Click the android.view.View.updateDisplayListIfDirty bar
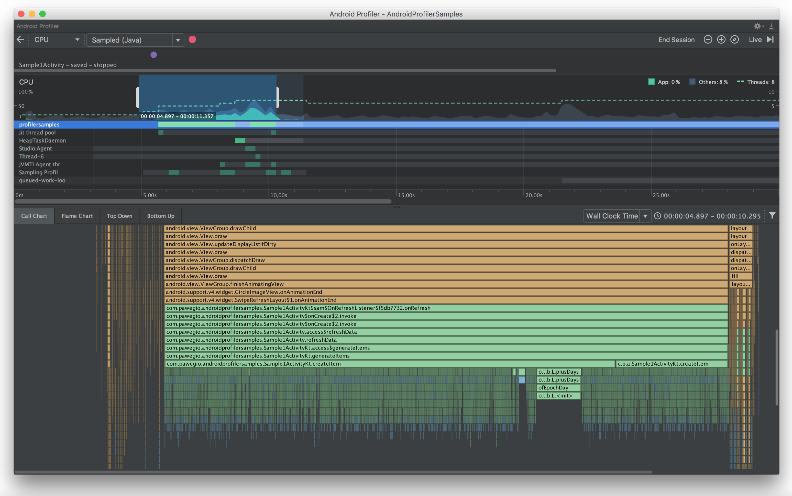Viewport: 792px width, 496px height. (x=446, y=244)
